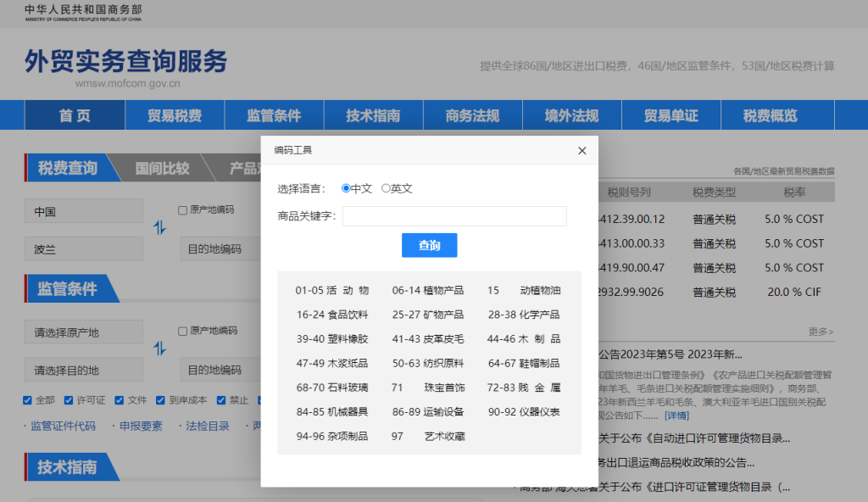Open the 商务法规 navigation tab

(x=472, y=115)
